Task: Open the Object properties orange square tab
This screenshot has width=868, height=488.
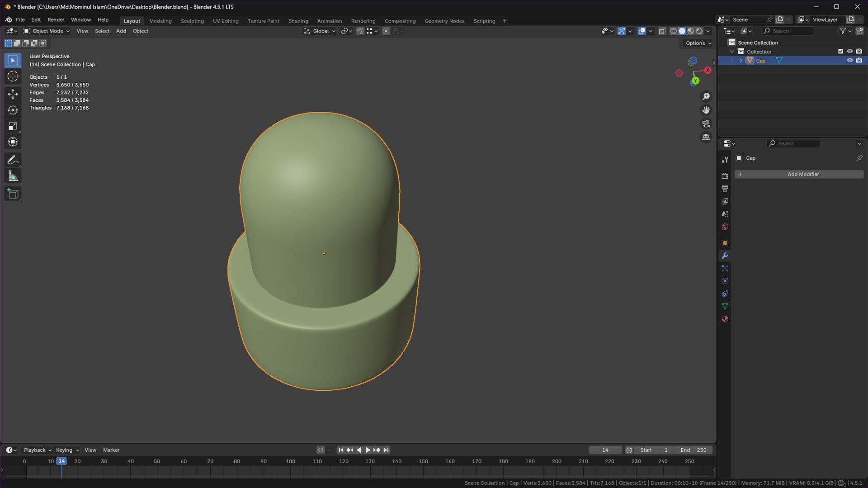Action: (725, 243)
